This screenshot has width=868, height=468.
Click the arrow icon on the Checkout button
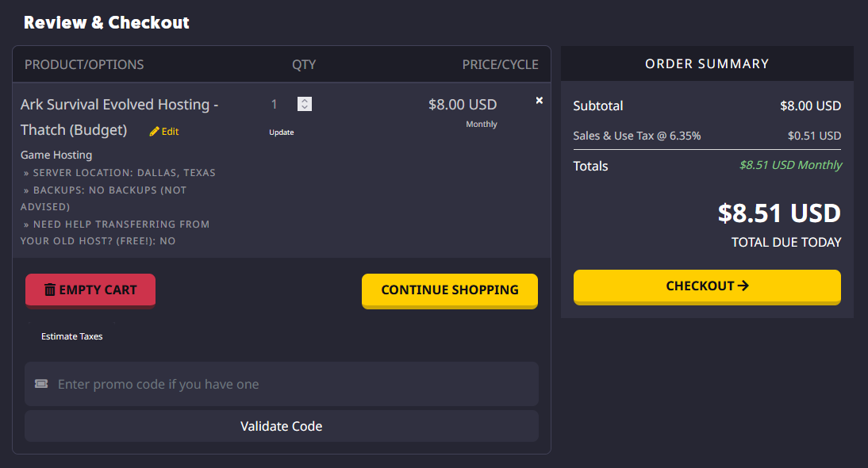tap(743, 286)
